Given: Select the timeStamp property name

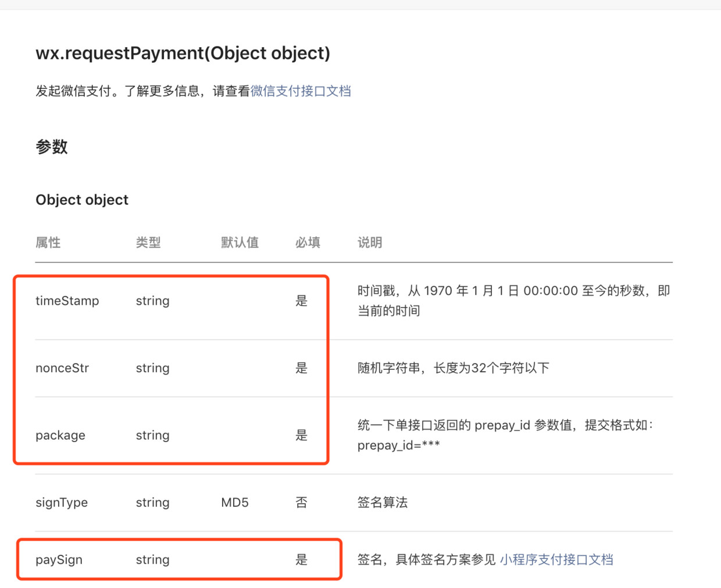Looking at the screenshot, I should (x=67, y=301).
